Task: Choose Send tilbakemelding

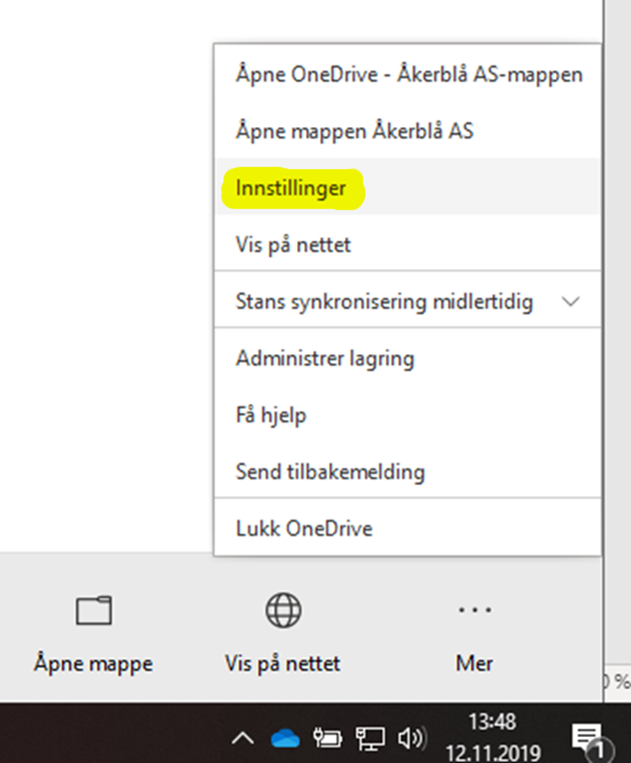Action: (x=330, y=471)
